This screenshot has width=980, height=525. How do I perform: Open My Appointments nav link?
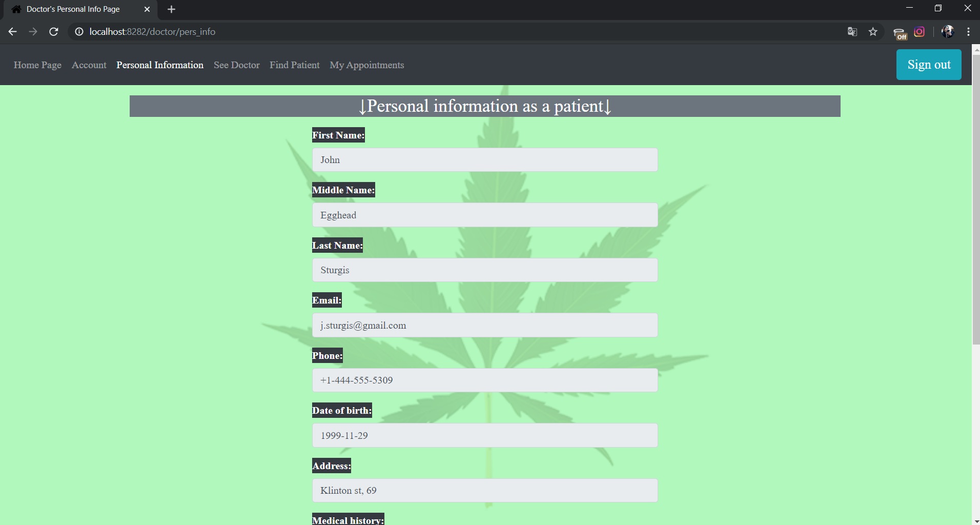tap(367, 65)
